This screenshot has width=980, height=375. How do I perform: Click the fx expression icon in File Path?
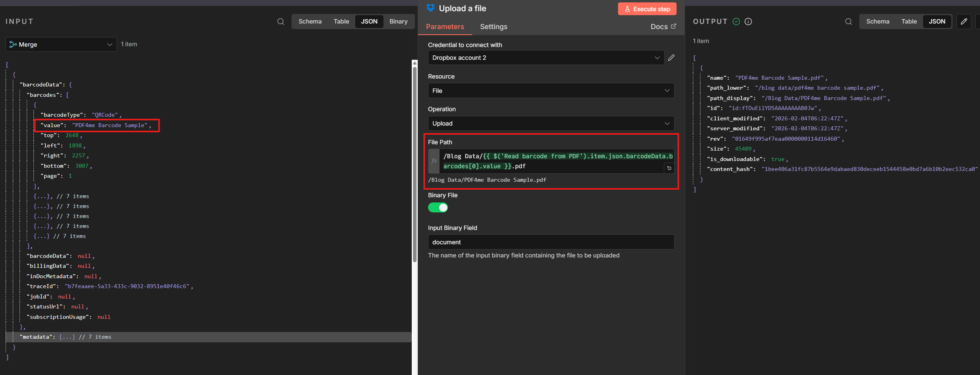click(434, 161)
